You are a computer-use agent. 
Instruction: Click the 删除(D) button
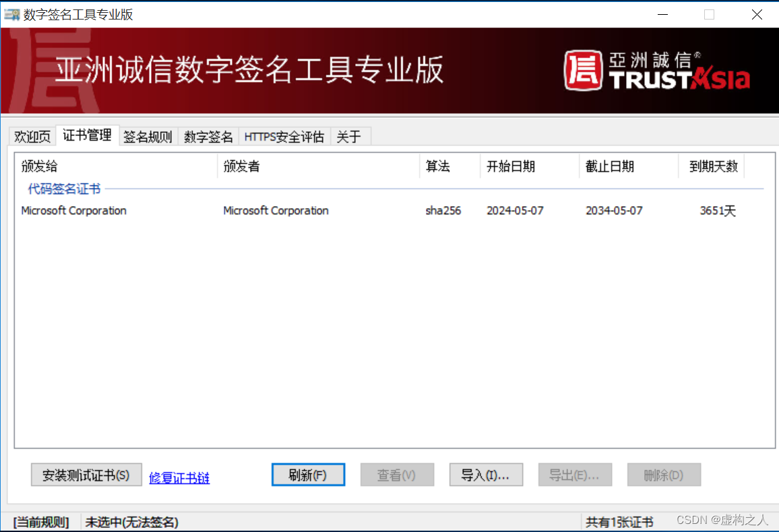(664, 475)
